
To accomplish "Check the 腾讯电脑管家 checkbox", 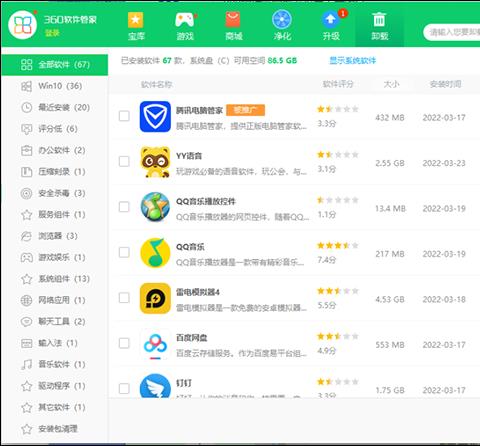I will 124,116.
